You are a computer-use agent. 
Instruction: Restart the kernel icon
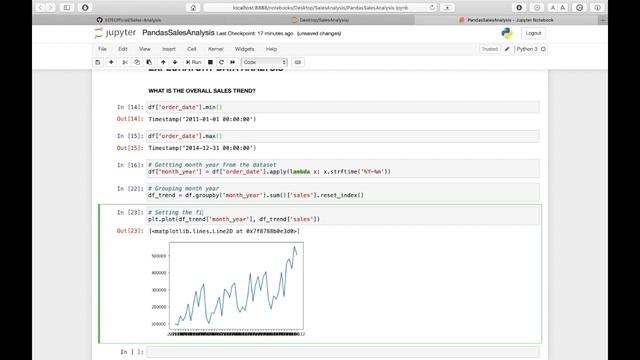coord(221,62)
